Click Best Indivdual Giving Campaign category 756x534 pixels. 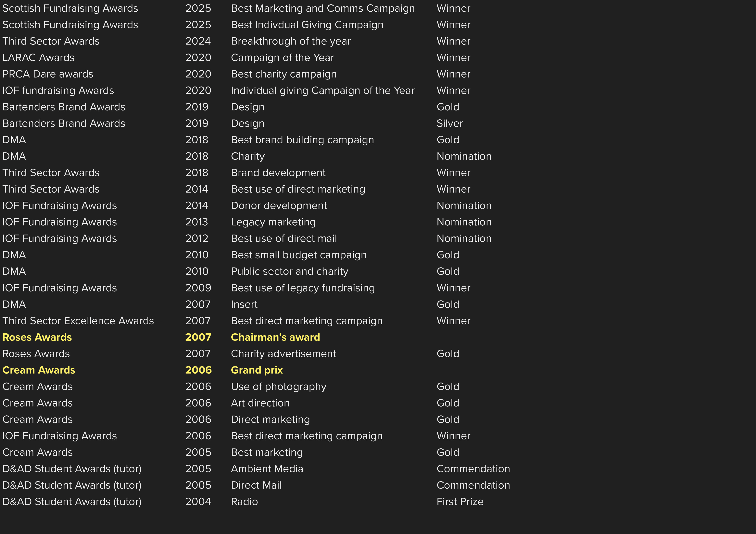click(307, 25)
